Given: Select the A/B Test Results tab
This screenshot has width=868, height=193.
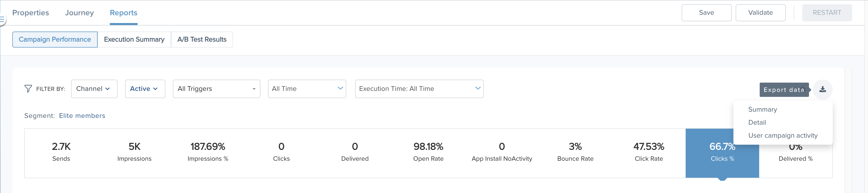Looking at the screenshot, I should [x=202, y=40].
